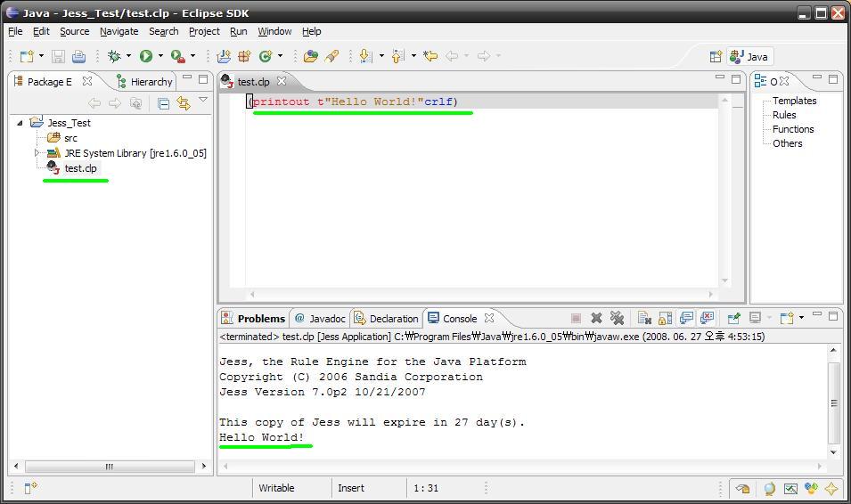Open the New Java Class dropdown arrow
851x504 pixels.
click(280, 56)
